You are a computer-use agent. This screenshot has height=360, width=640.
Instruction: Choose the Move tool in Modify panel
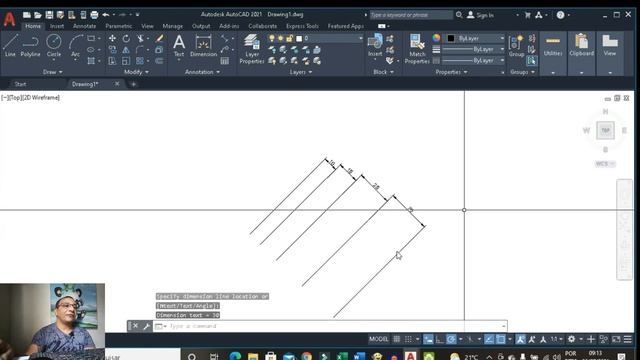[x=112, y=38]
